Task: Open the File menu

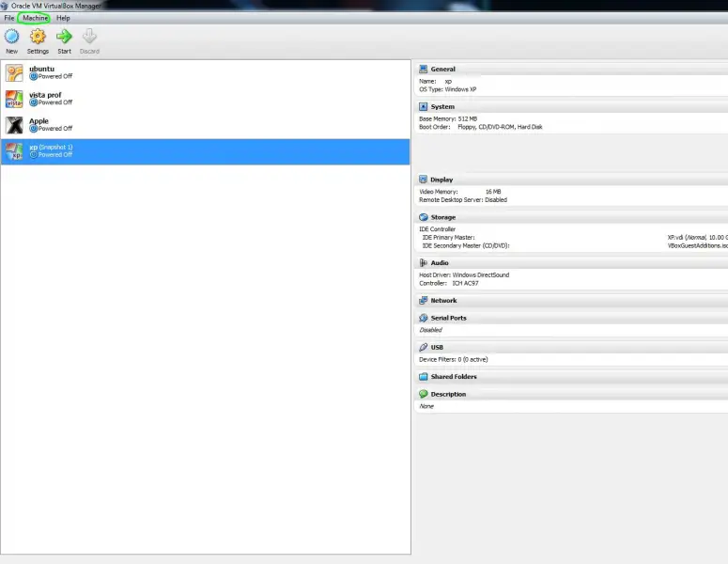Action: tap(9, 18)
